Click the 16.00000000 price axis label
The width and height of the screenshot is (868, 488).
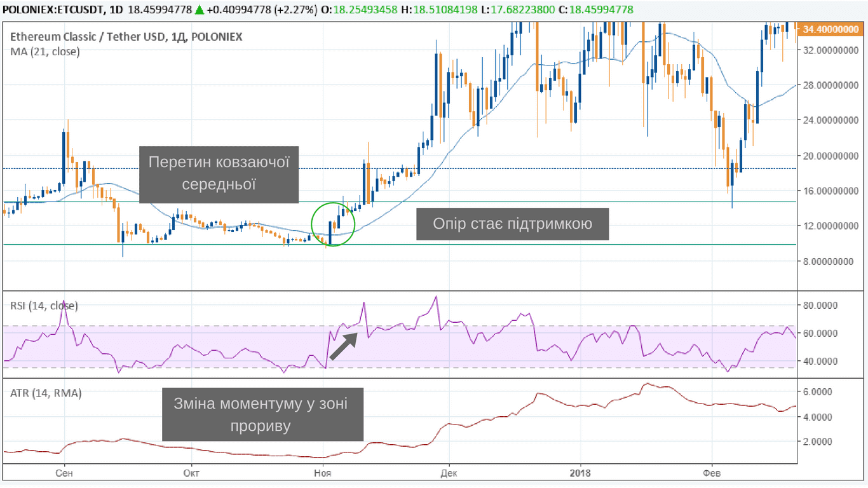(x=831, y=191)
